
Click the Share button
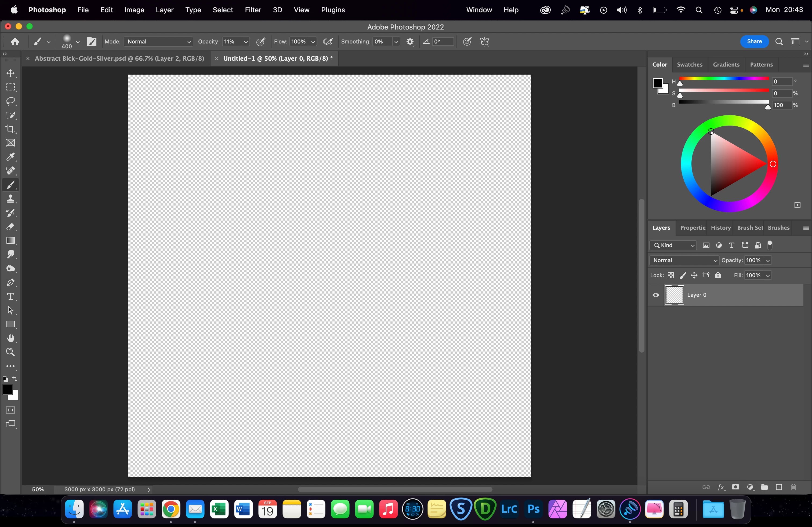click(x=754, y=42)
